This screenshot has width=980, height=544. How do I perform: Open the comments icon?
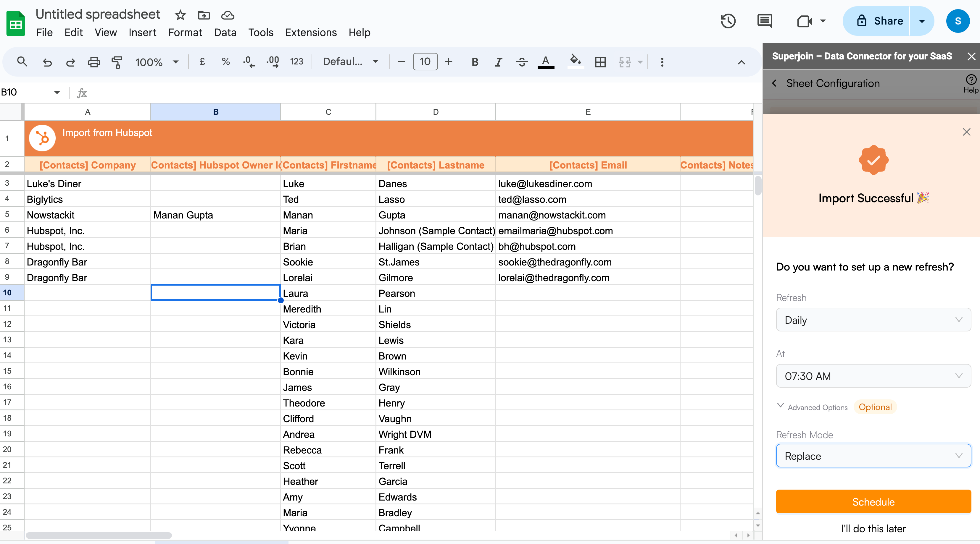(x=764, y=21)
